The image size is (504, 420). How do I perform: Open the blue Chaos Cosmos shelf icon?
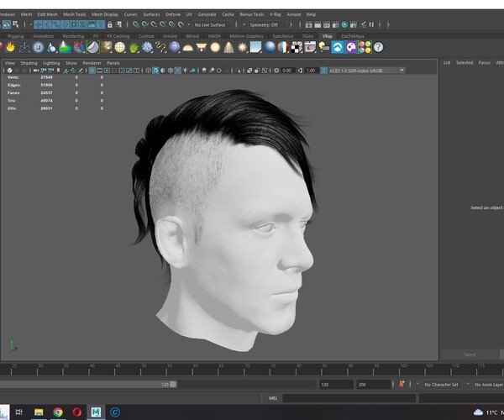pos(338,48)
